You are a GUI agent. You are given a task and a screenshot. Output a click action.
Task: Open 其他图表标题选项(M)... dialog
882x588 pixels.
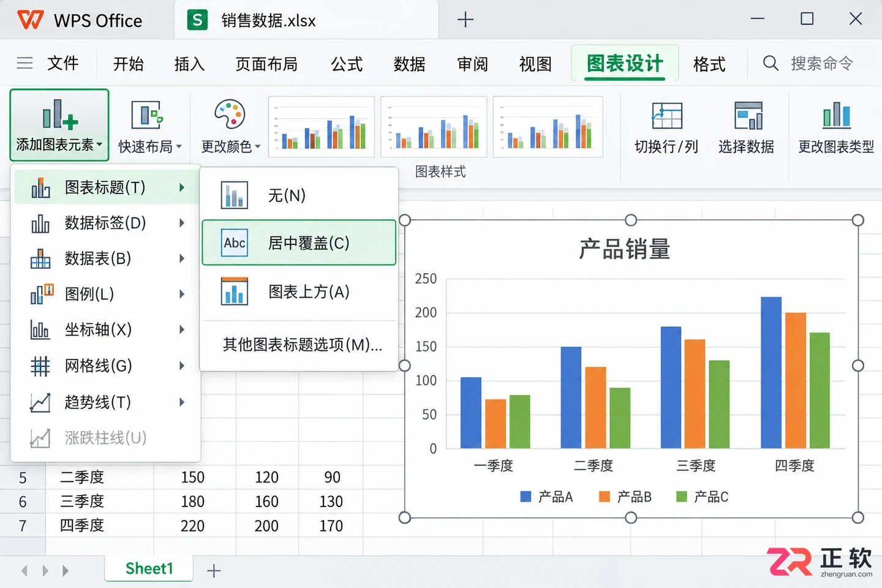point(302,345)
